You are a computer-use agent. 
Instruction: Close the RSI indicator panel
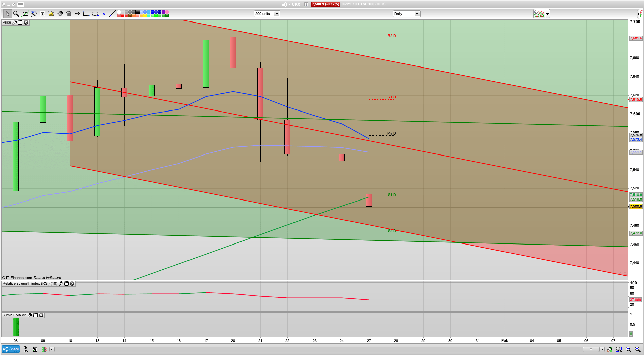coord(72,284)
